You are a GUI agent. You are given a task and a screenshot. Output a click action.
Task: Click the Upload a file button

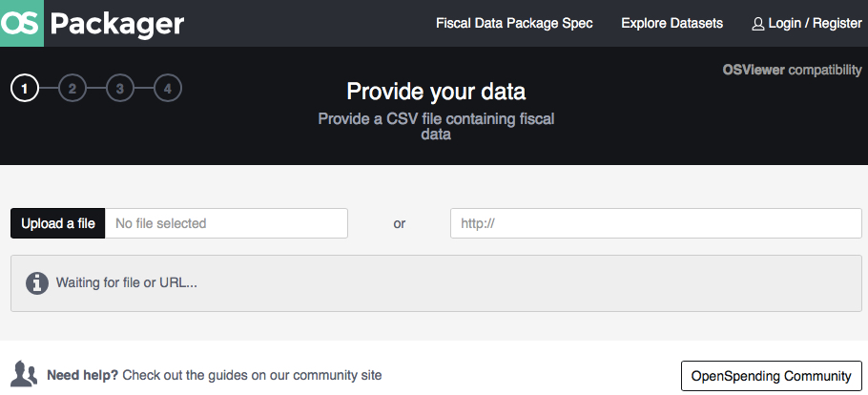tap(57, 223)
